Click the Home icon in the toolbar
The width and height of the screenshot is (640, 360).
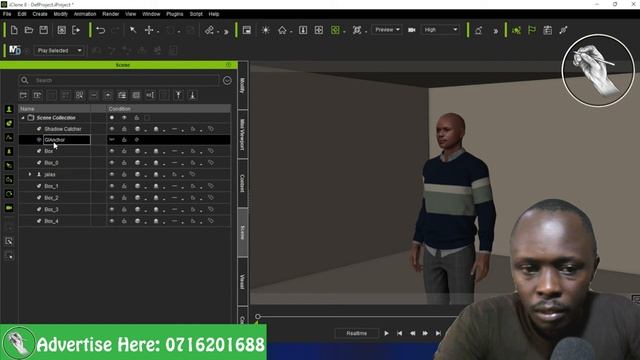click(282, 30)
